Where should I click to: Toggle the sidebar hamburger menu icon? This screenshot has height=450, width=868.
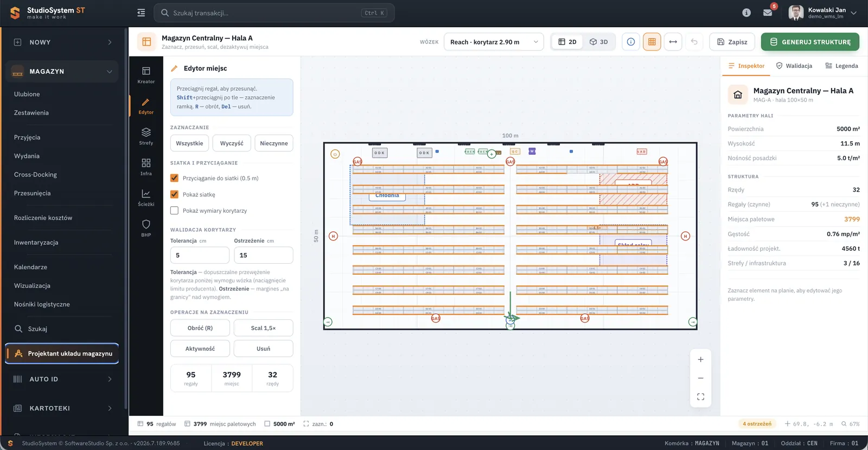click(141, 12)
